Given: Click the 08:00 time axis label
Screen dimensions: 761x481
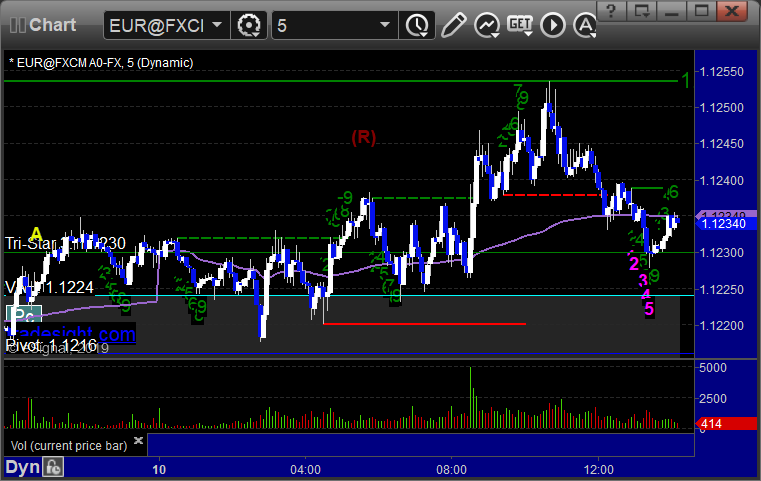Looking at the screenshot, I should pos(451,470).
